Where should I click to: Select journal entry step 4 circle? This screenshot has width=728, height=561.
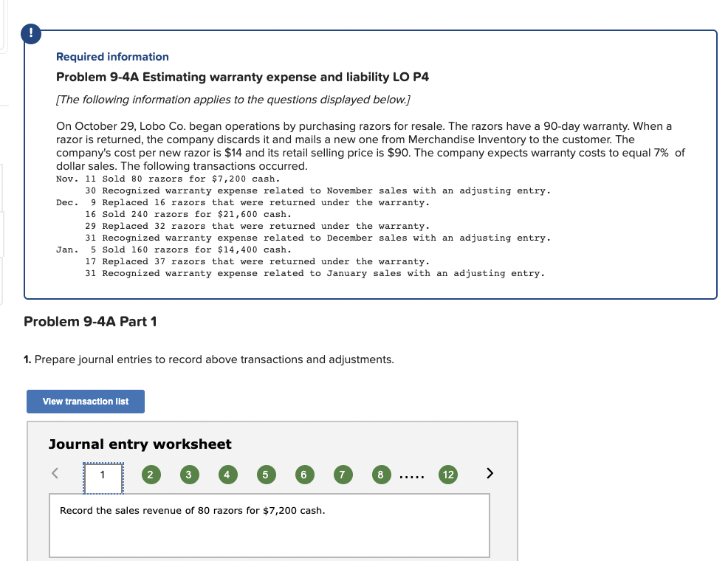(227, 475)
